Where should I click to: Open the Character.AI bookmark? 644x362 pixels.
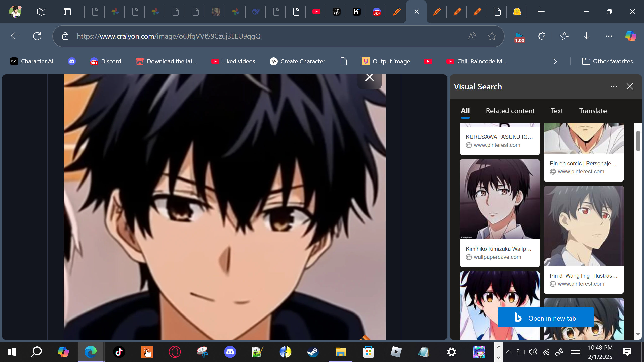[32, 61]
